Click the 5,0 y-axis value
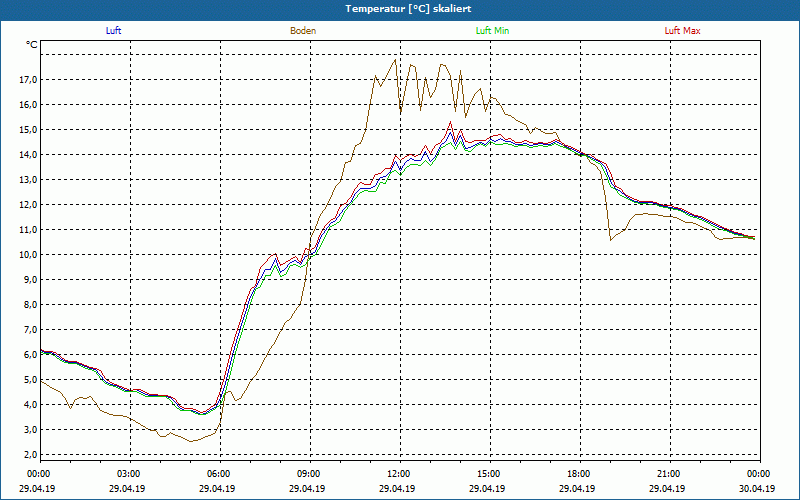Viewport: 800px width, 500px height. click(31, 380)
